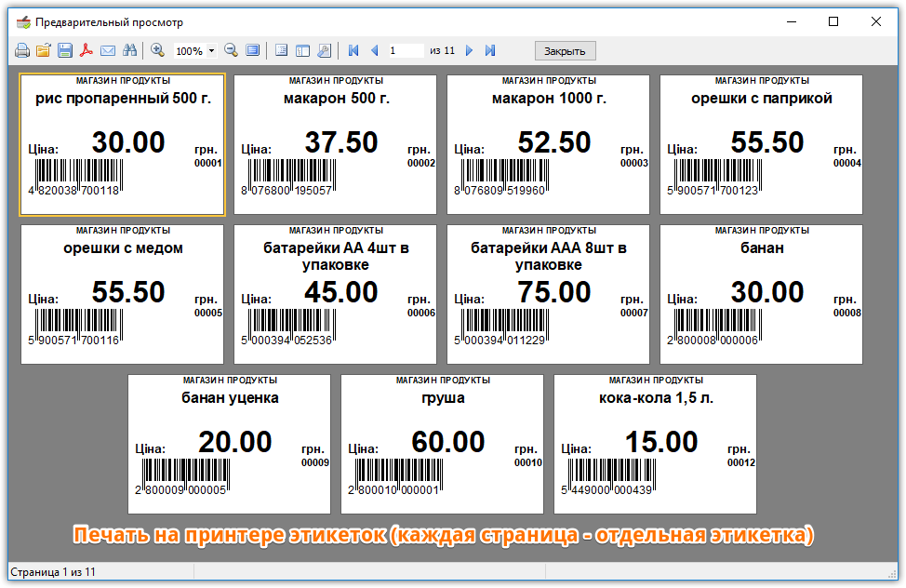Click the page number input field

[406, 51]
